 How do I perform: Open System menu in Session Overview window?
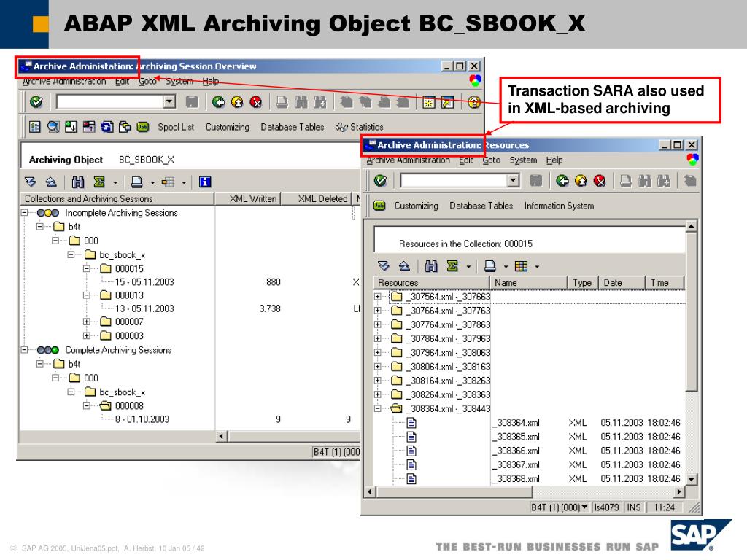(179, 82)
